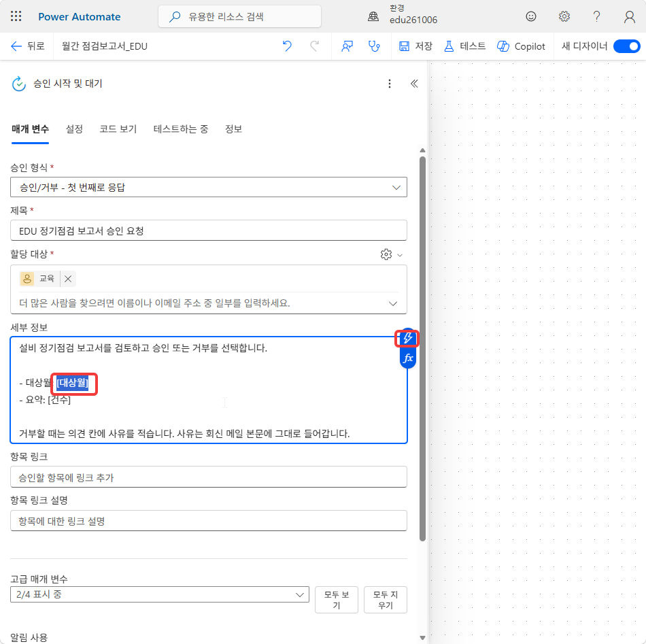Image resolution: width=646 pixels, height=644 pixels.
Task: Click the 제목 input field
Action: point(209,231)
